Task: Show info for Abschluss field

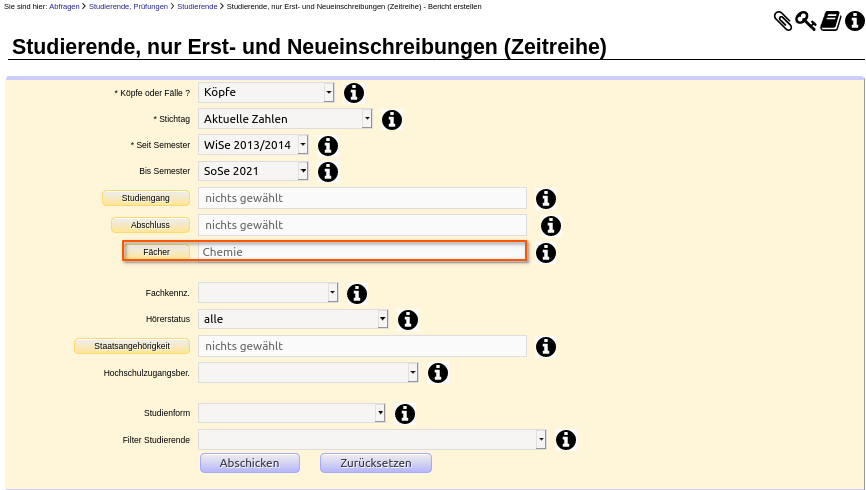Action: click(x=551, y=226)
